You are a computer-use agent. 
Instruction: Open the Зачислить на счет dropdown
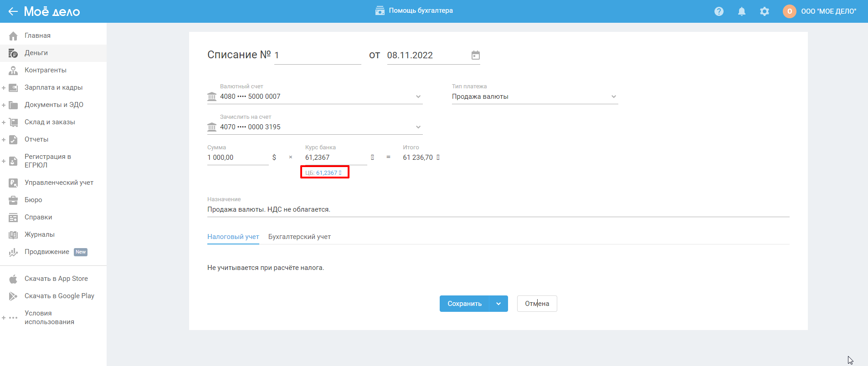click(418, 127)
